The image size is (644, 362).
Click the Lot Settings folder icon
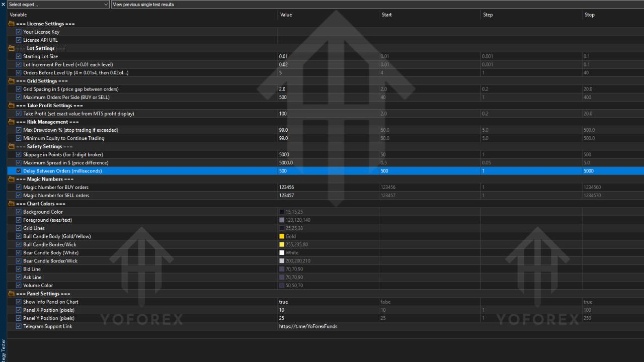(12, 48)
